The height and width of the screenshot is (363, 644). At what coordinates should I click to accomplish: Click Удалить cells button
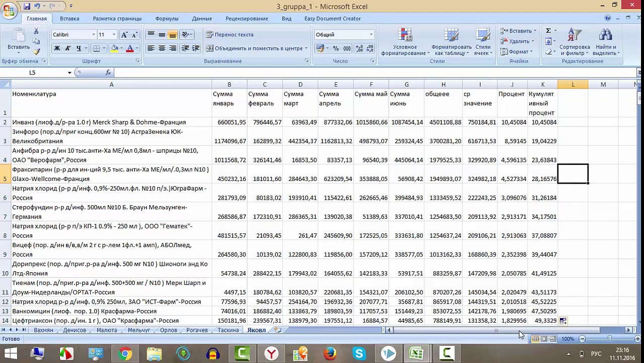tap(518, 41)
